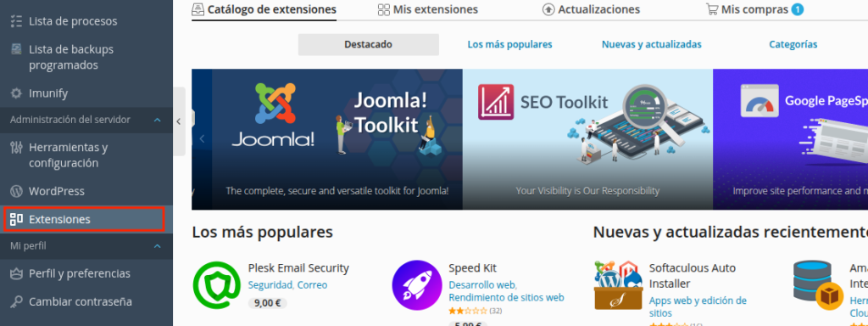Click the key icon for Cambiar contraseña
This screenshot has height=326, width=868.
click(17, 301)
